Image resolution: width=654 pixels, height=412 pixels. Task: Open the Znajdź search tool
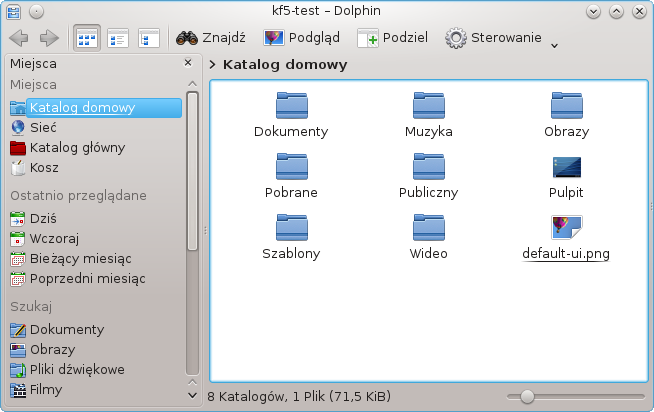coord(211,38)
